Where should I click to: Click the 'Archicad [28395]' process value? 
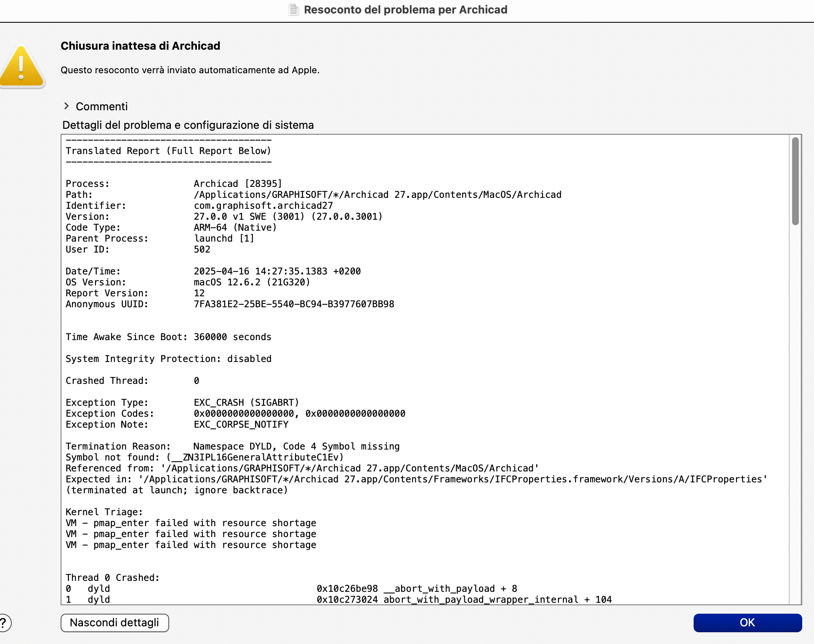tap(238, 184)
